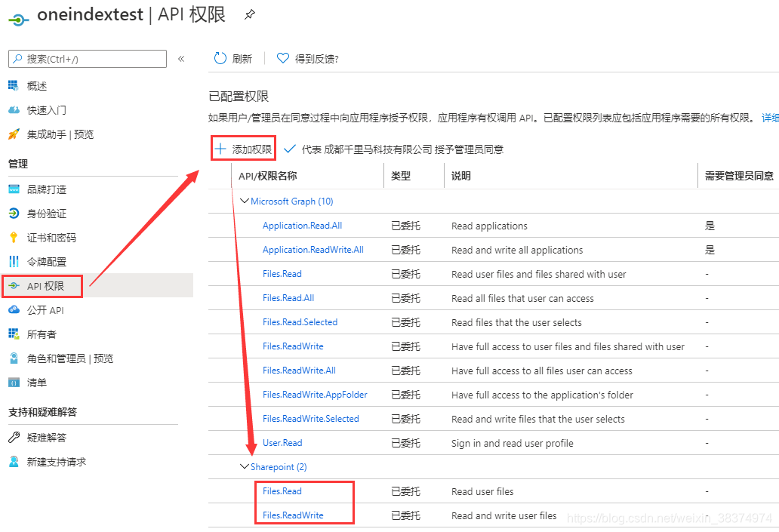Viewport: 779px width, 532px height.
Task: Select 证书和密码 menu item
Action: click(x=51, y=238)
